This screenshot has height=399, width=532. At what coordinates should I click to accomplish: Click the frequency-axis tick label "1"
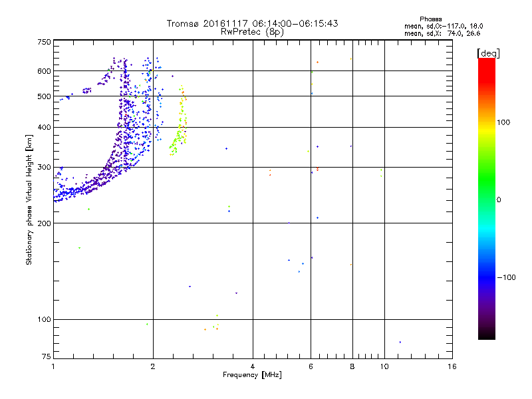pyautogui.click(x=53, y=366)
